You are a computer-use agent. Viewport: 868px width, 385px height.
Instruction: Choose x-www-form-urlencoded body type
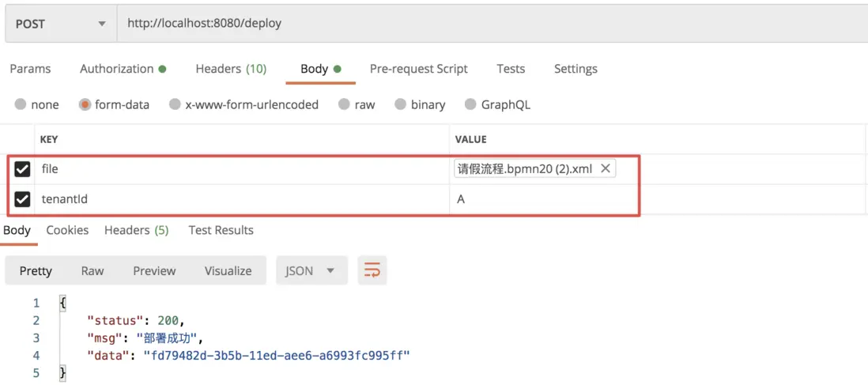(175, 104)
